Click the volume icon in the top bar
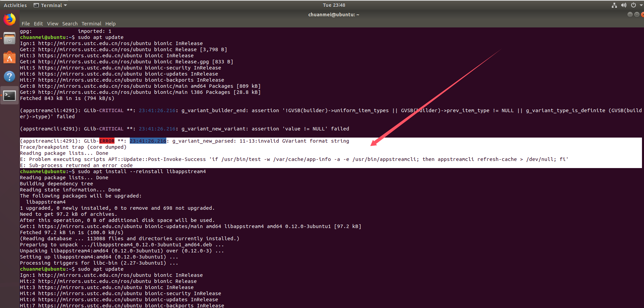 tap(624, 5)
